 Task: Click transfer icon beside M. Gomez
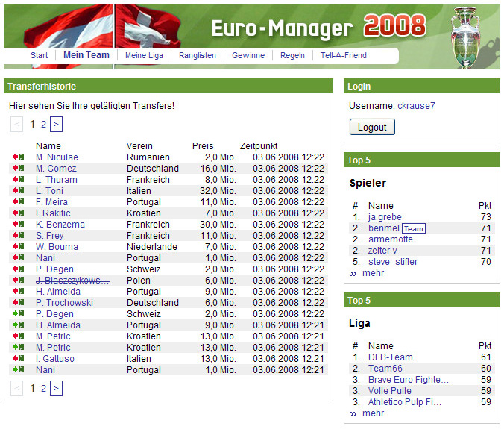19,168
